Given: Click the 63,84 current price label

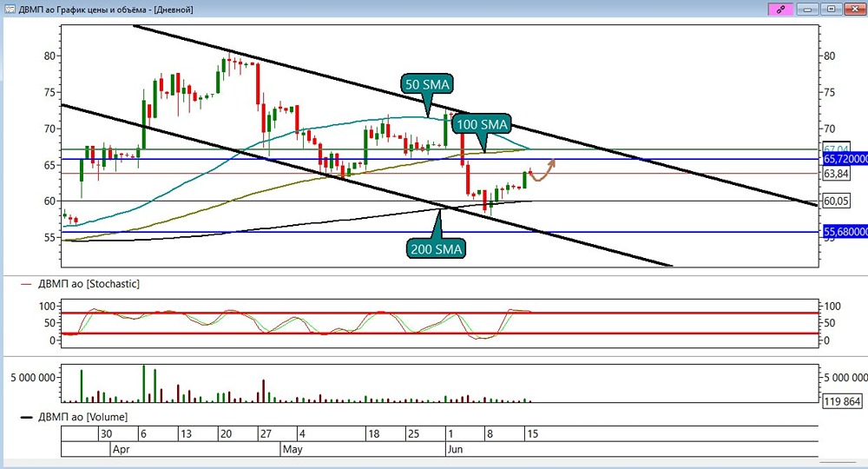Looking at the screenshot, I should (836, 174).
